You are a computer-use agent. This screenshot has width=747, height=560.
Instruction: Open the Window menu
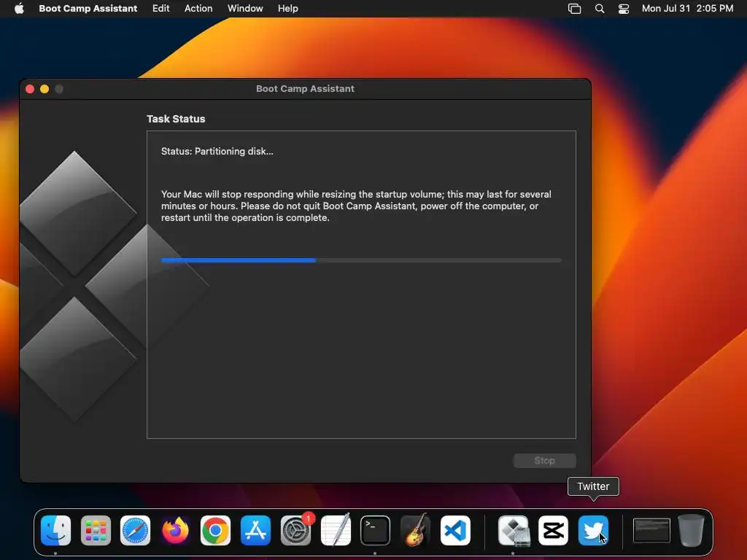click(x=245, y=8)
